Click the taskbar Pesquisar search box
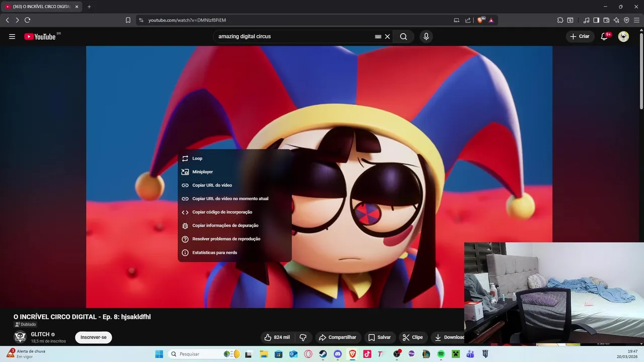Image resolution: width=644 pixels, height=362 pixels. (x=205, y=354)
